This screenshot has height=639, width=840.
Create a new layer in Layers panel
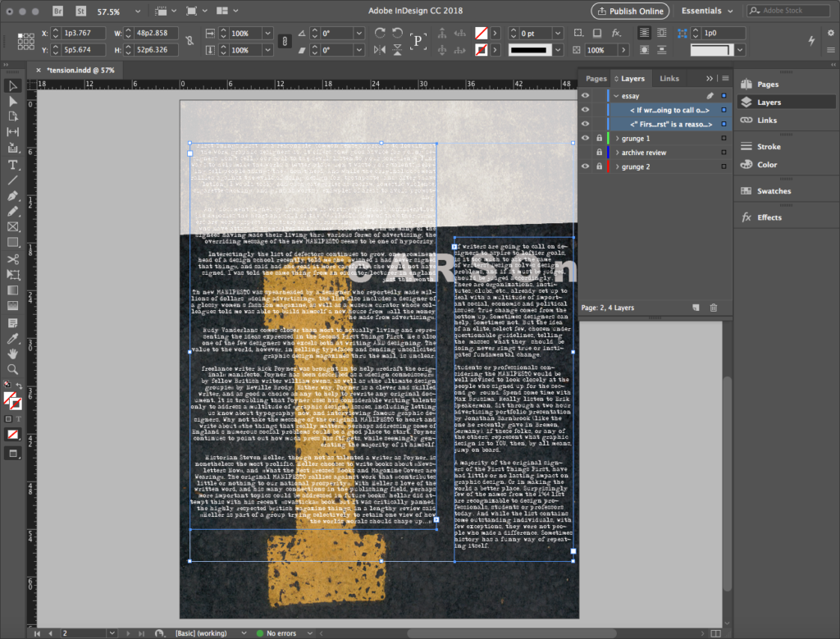pyautogui.click(x=696, y=308)
